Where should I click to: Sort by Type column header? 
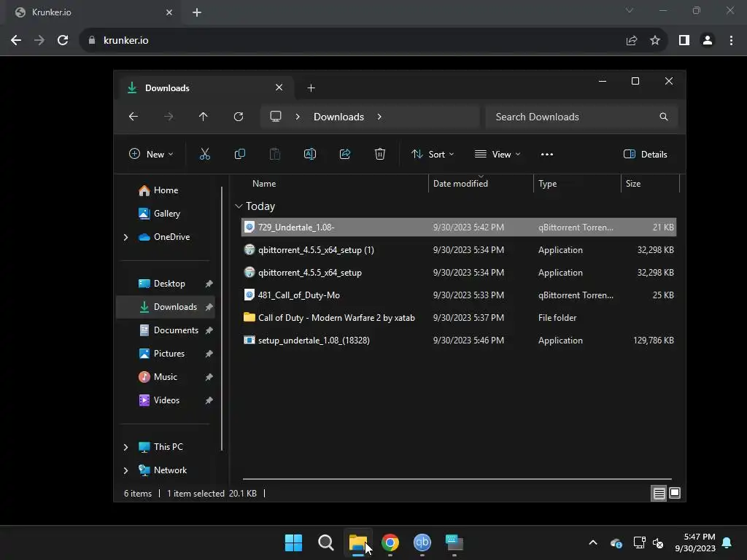547,184
